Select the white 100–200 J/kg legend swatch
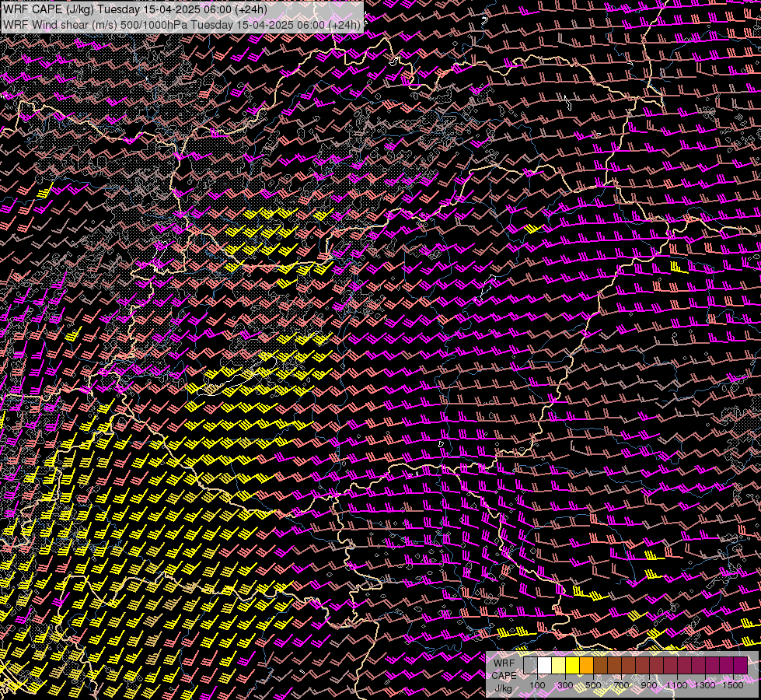Screen dimensions: 761x700 545,666
